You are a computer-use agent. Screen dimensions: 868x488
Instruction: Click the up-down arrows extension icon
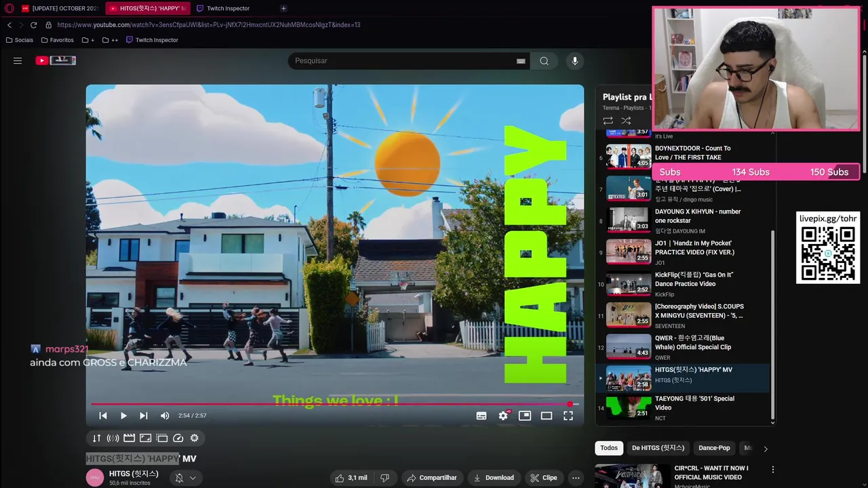pyautogui.click(x=96, y=439)
